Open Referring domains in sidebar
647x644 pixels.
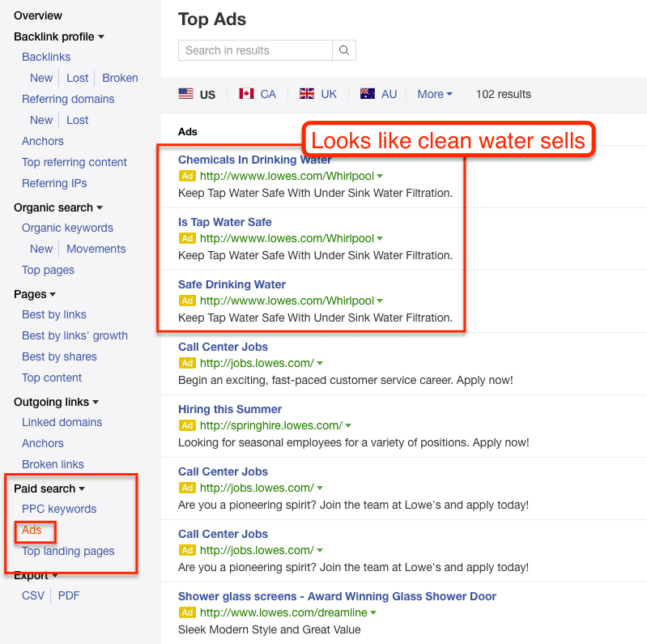[x=68, y=99]
